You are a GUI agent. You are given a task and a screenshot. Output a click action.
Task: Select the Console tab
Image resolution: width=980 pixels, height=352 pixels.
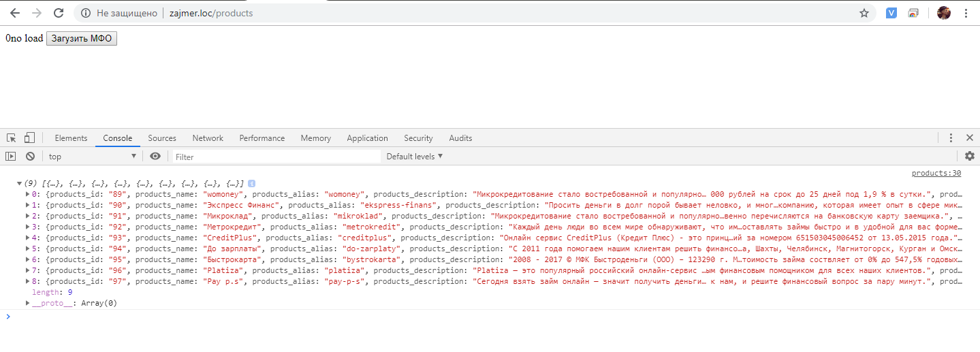(x=118, y=138)
